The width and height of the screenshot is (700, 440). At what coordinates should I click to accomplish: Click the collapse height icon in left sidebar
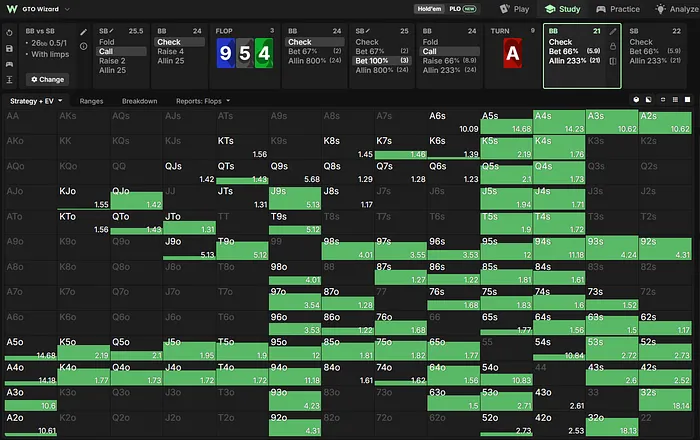(9, 79)
